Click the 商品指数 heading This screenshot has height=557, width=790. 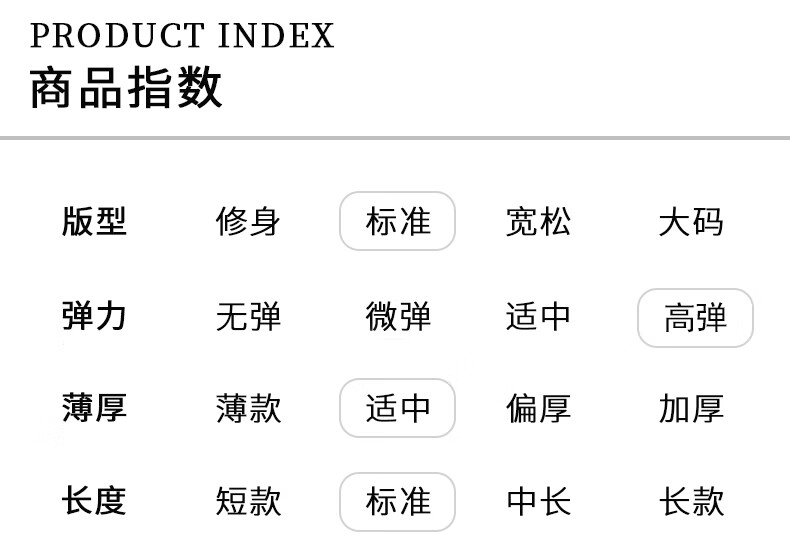point(126,88)
